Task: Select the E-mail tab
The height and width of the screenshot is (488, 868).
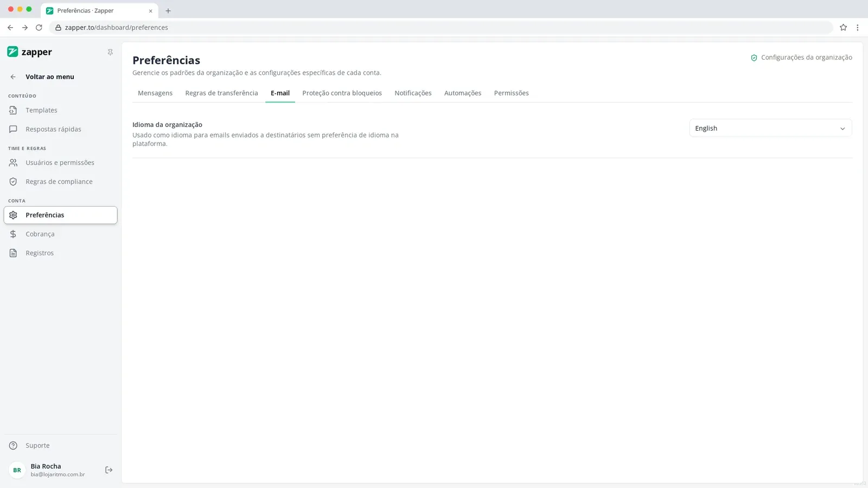Action: 280,93
